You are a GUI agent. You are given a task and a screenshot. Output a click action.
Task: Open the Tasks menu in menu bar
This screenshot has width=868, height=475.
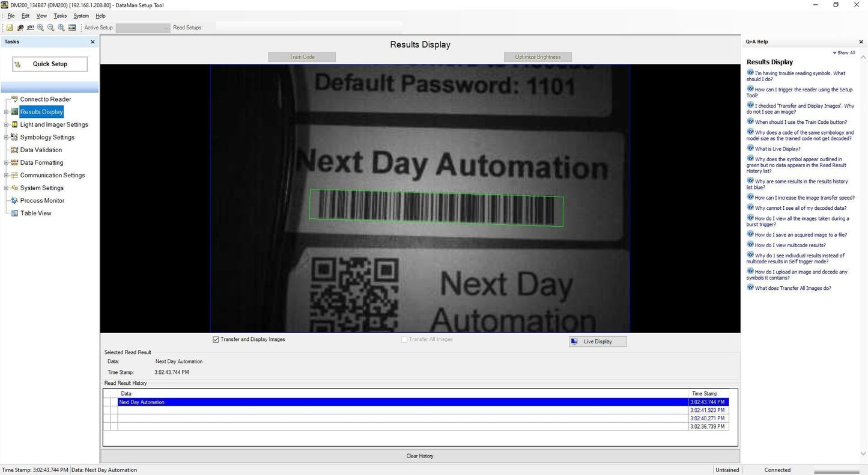coord(60,16)
